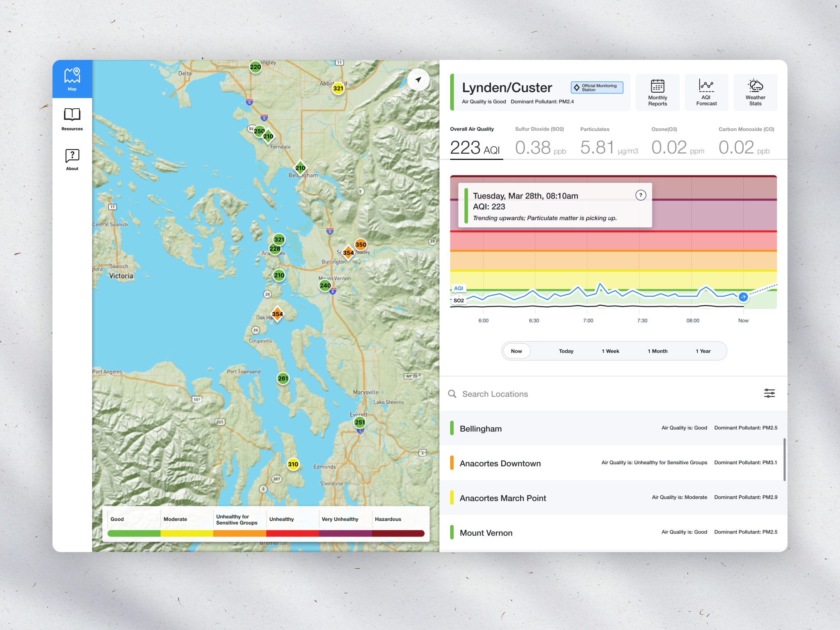Open the location filter sliders icon
This screenshot has height=630, width=840.
point(769,393)
